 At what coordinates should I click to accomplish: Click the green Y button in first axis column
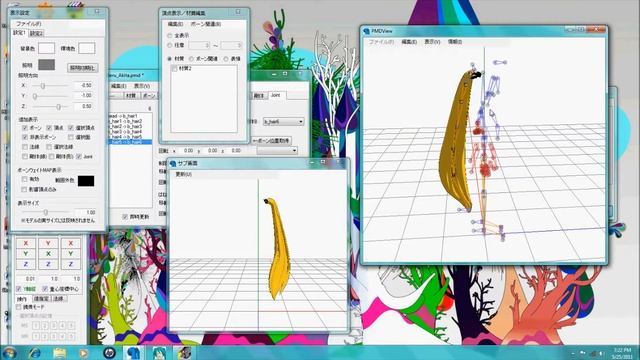pyautogui.click(x=26, y=254)
